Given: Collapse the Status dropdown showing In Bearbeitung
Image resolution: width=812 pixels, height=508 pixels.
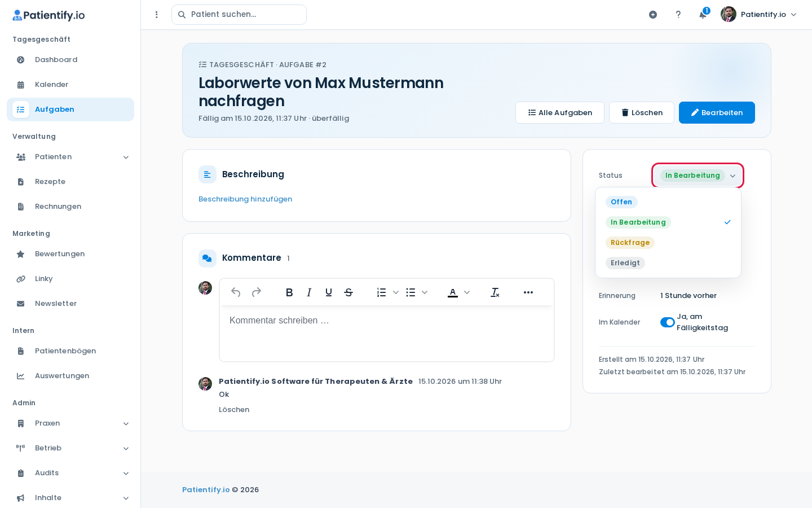Looking at the screenshot, I should 698,176.
